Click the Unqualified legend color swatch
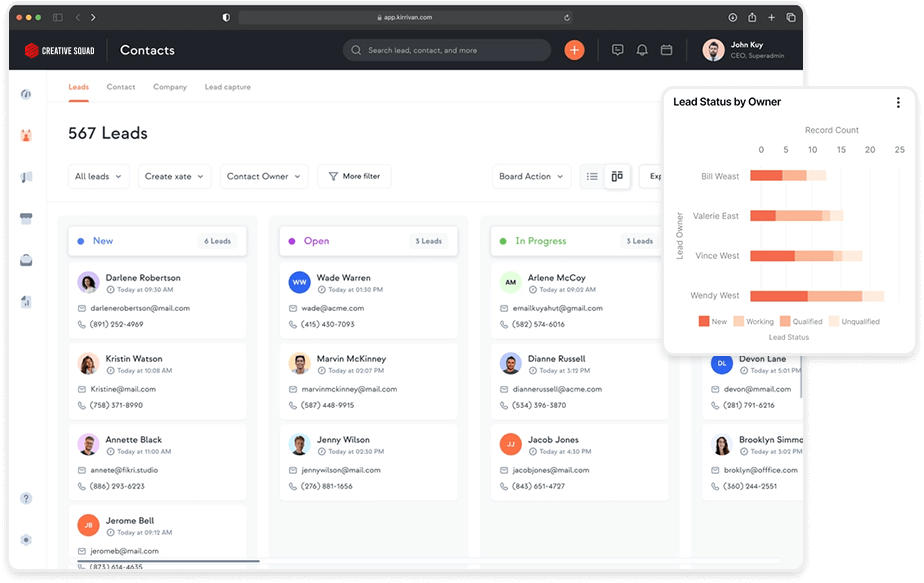 tap(834, 321)
